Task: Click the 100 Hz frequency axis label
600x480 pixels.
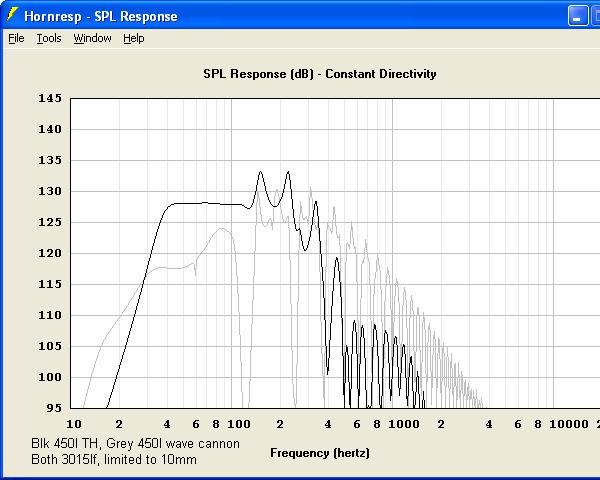Action: (239, 424)
